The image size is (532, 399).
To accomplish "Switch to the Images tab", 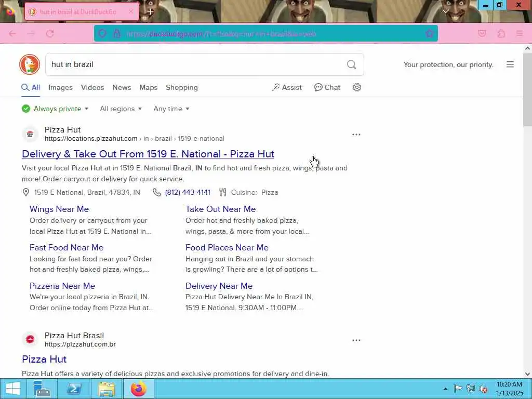I will coord(60,87).
